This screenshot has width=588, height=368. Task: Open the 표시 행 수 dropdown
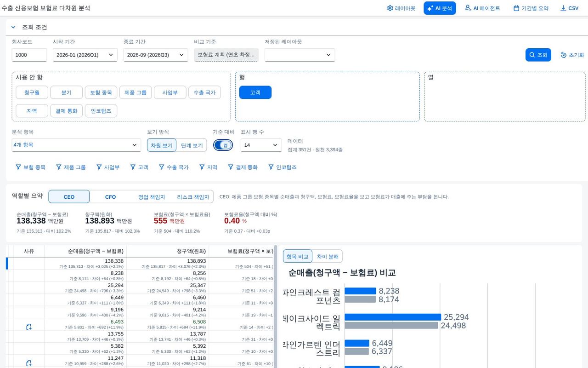tap(261, 145)
